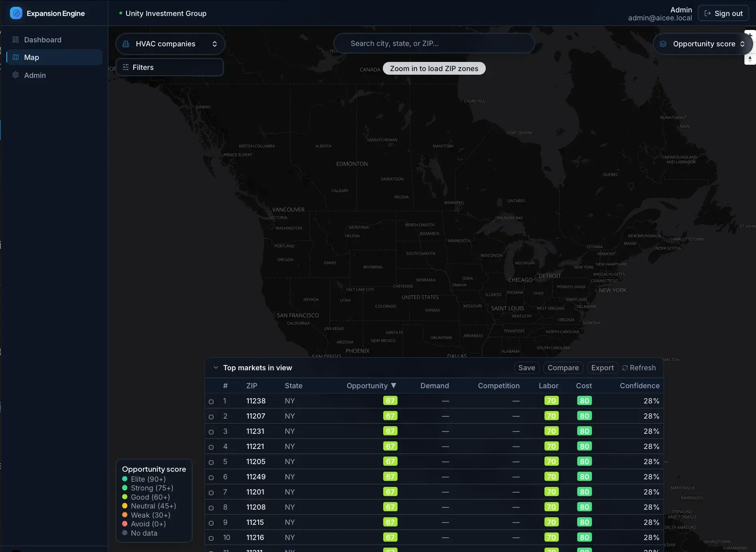Screen dimensions: 756x552
Task: Click the sliders icon on Filters
Action: (x=126, y=67)
